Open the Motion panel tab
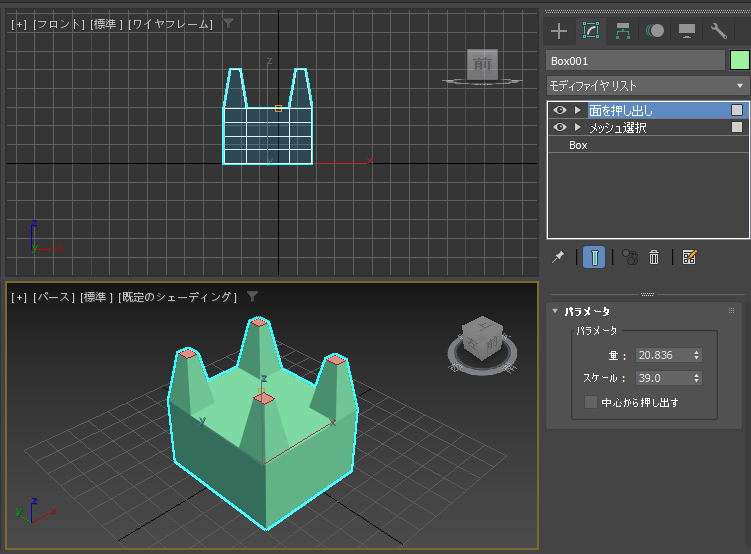Screen dimensions: 751x554 coord(655,31)
